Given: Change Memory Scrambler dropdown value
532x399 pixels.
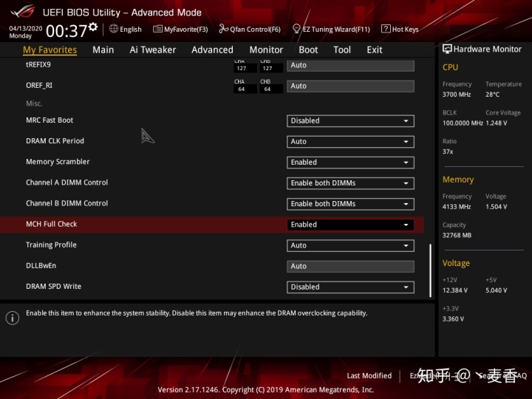Looking at the screenshot, I should coord(350,162).
